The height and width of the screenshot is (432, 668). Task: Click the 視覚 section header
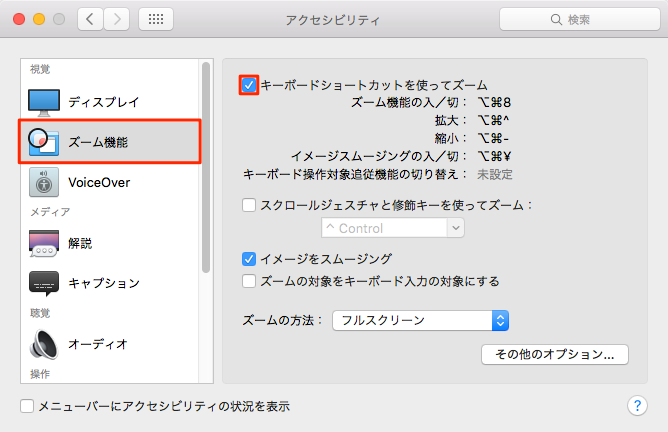(x=40, y=69)
